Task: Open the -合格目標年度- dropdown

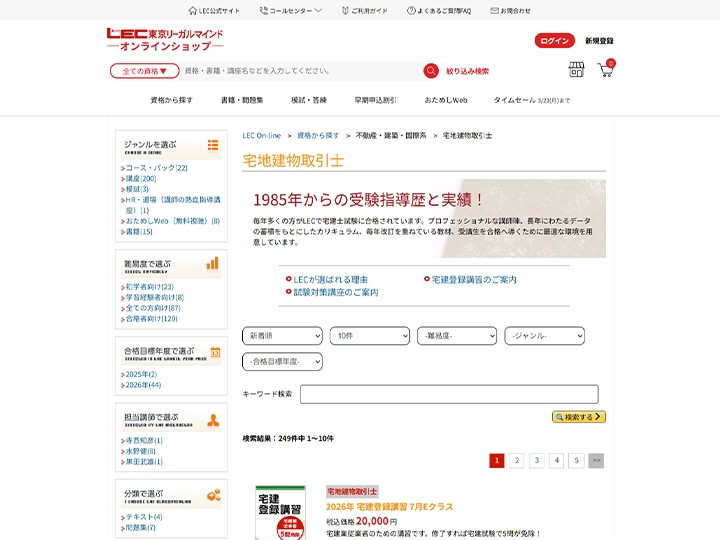Action: pos(282,361)
